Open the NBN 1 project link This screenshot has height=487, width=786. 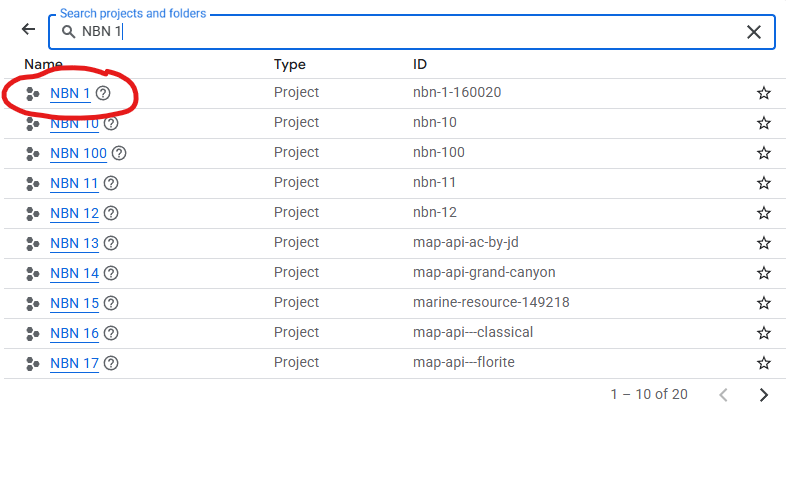click(x=70, y=93)
